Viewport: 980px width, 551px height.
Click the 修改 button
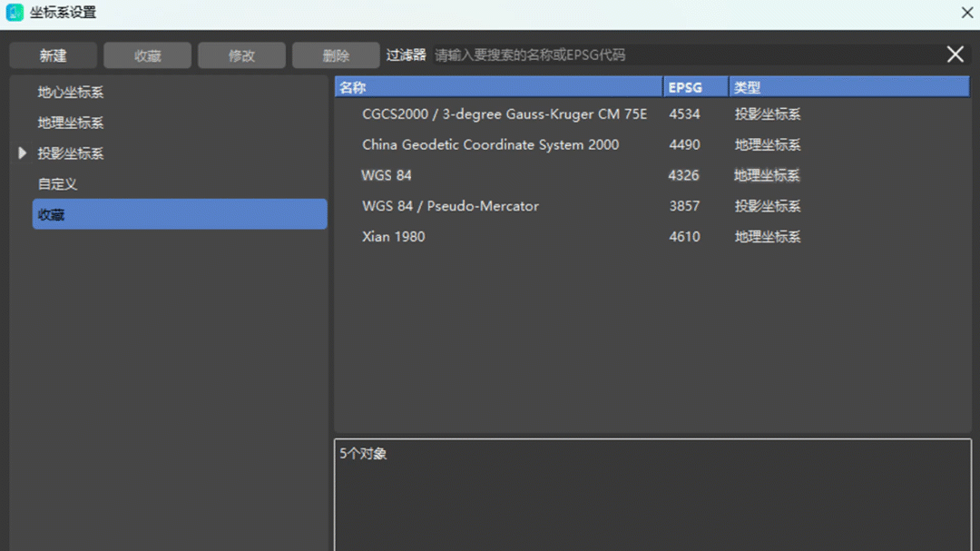(241, 55)
